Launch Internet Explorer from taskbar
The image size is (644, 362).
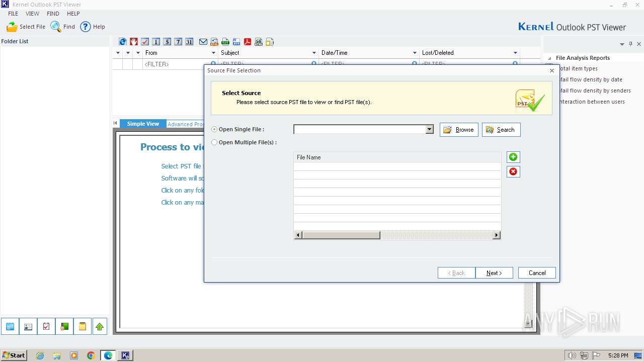(x=40, y=355)
